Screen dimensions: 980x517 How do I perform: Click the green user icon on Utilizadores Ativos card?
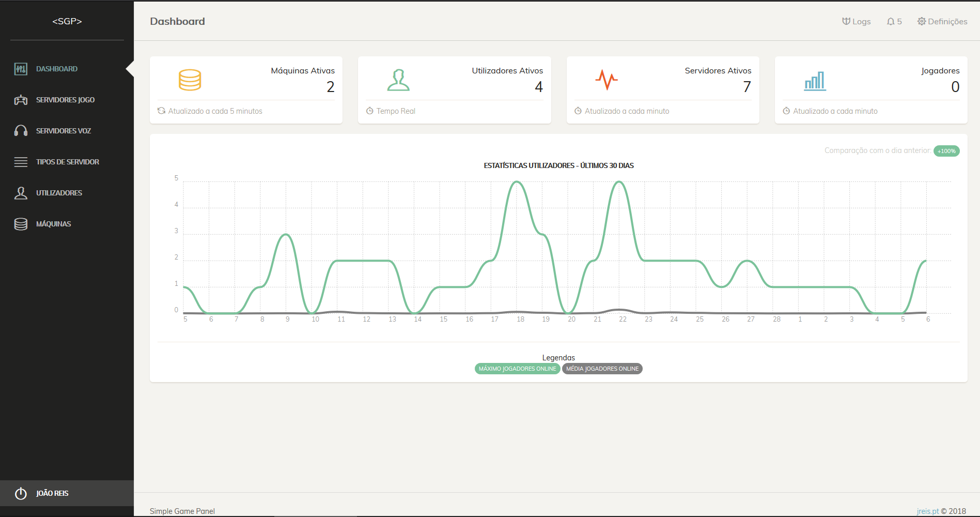point(398,80)
